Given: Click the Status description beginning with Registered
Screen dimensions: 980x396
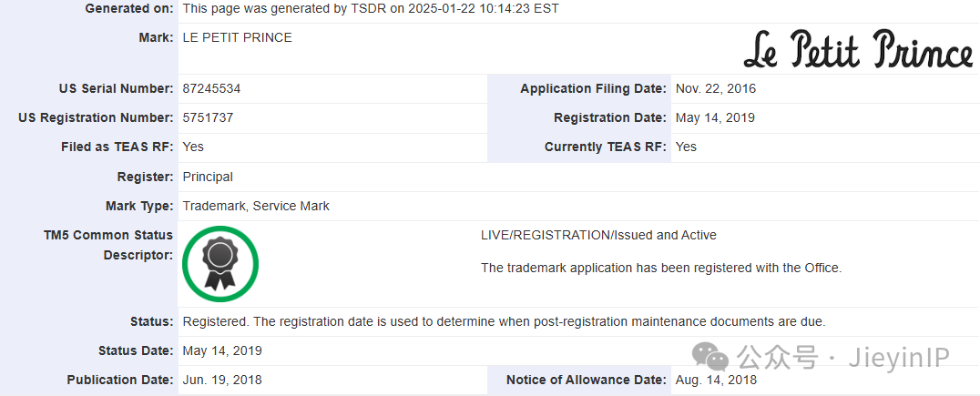Looking at the screenshot, I should (505, 322).
